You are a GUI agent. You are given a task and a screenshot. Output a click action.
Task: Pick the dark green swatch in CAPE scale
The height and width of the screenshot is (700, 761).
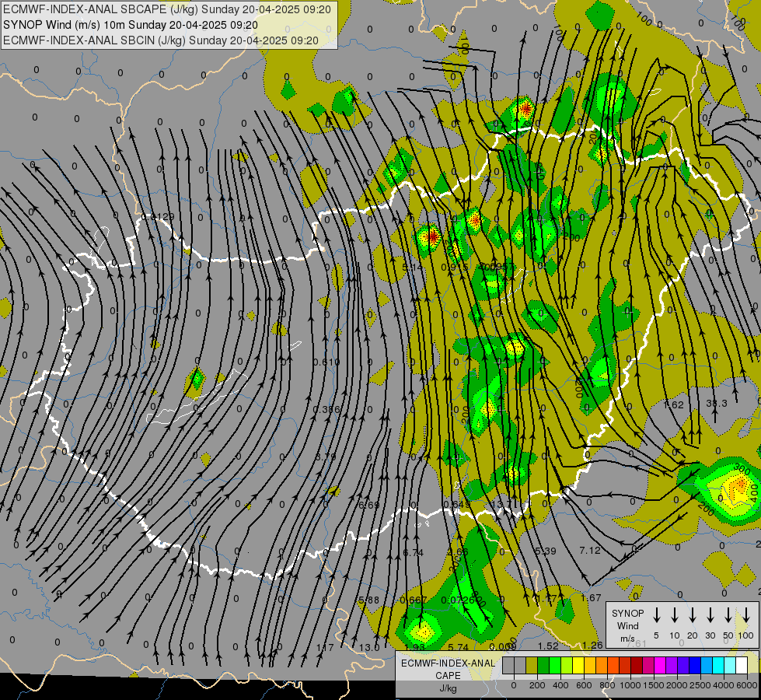tap(543, 665)
